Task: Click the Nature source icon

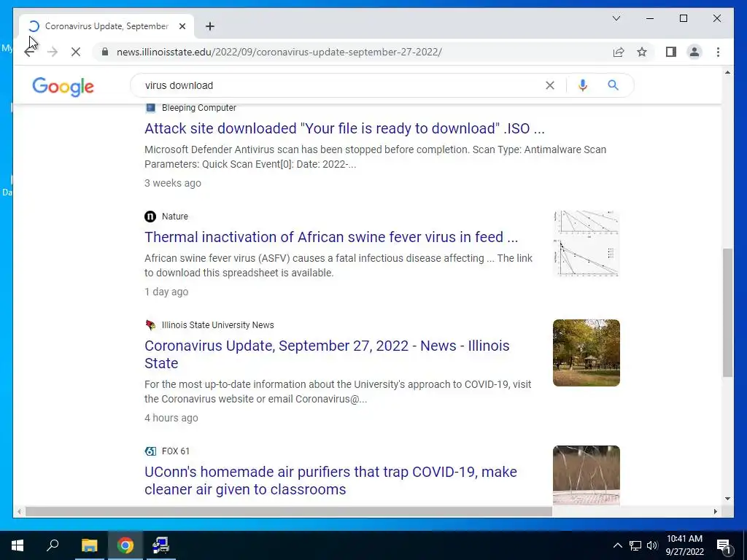Action: click(x=150, y=217)
